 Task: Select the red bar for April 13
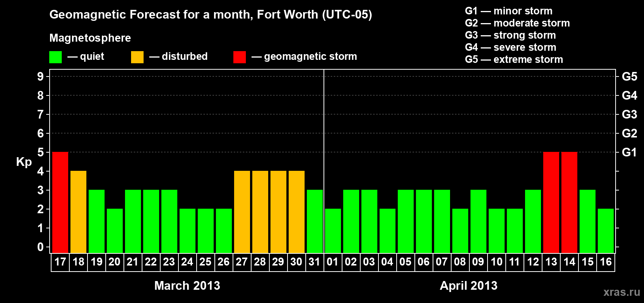pos(551,202)
